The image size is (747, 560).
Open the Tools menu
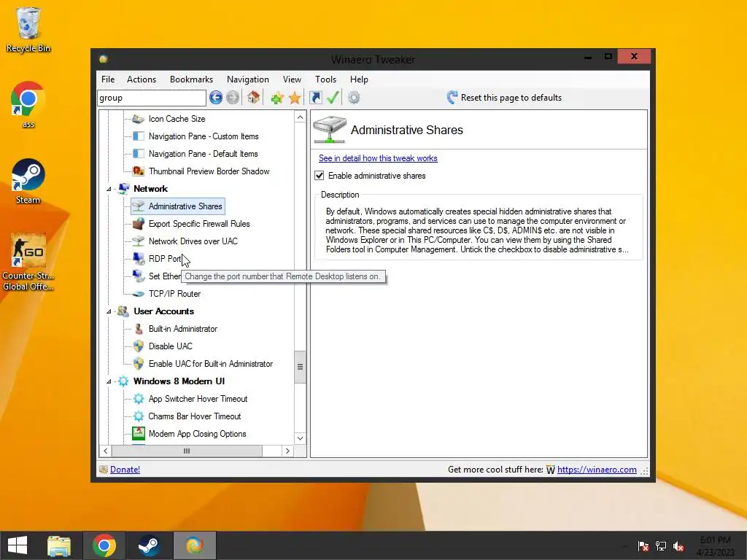325,79
